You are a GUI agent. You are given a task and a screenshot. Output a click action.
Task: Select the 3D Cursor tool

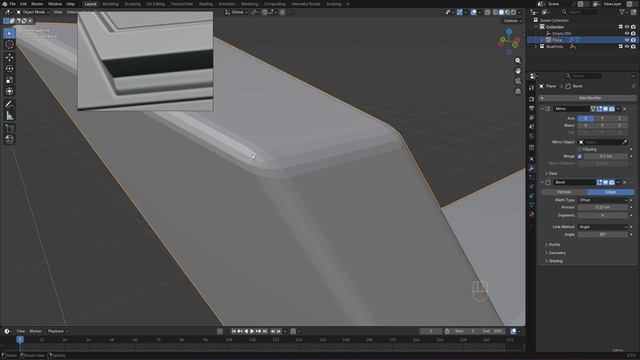9,44
